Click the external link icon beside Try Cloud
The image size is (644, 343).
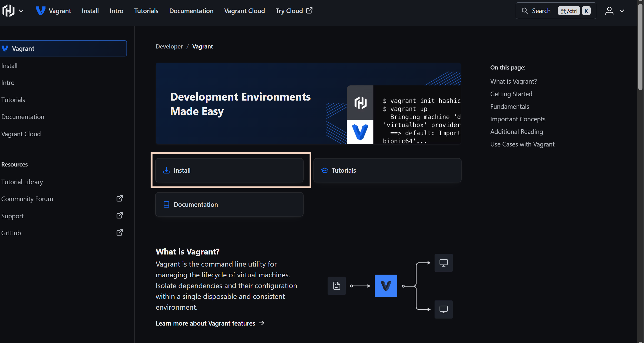click(x=309, y=11)
